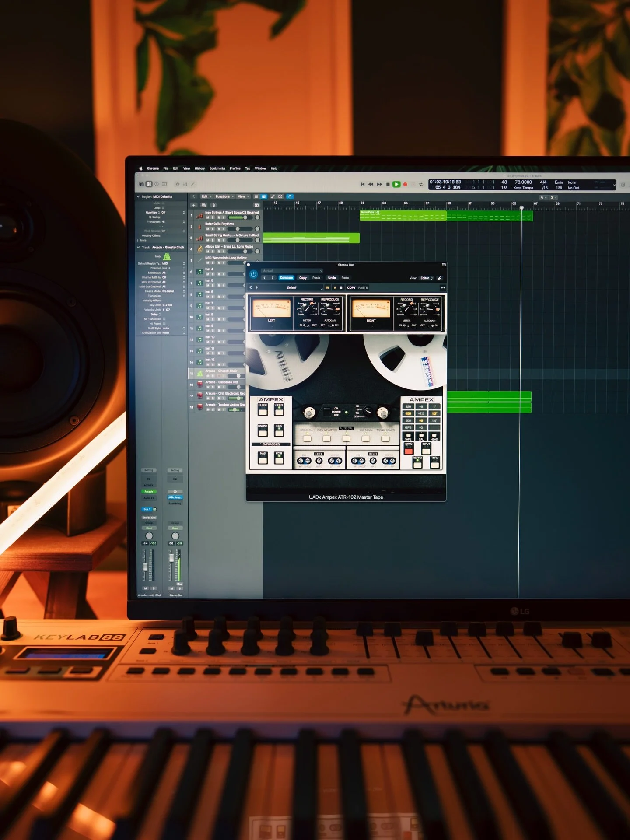The height and width of the screenshot is (840, 630).
Task: Click the Stop button in transport
Action: coord(388,184)
